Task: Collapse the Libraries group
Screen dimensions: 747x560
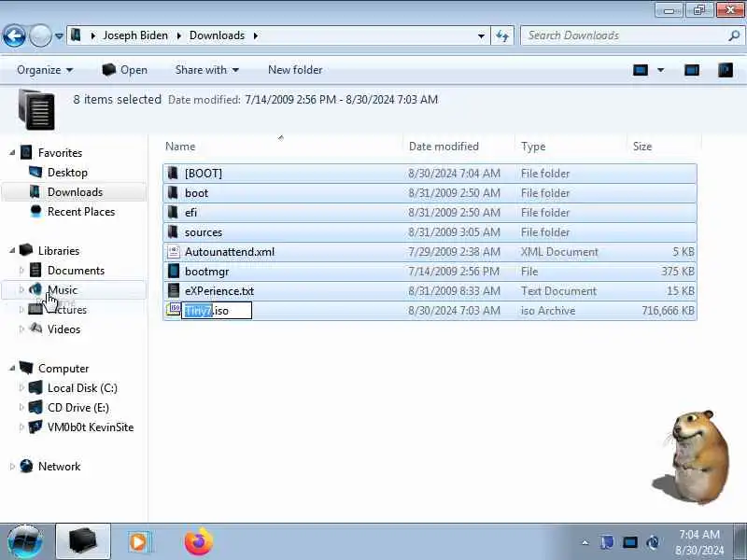Action: point(12,251)
